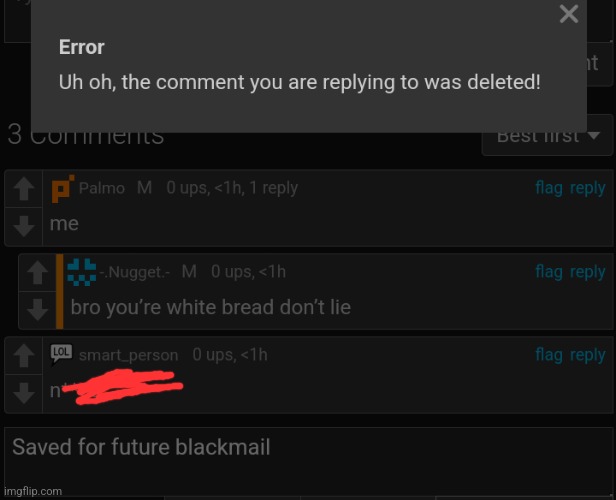This screenshot has height=500, width=616.
Task: Downvote -.Nugget.-'s white bread comment
Action: (x=38, y=310)
